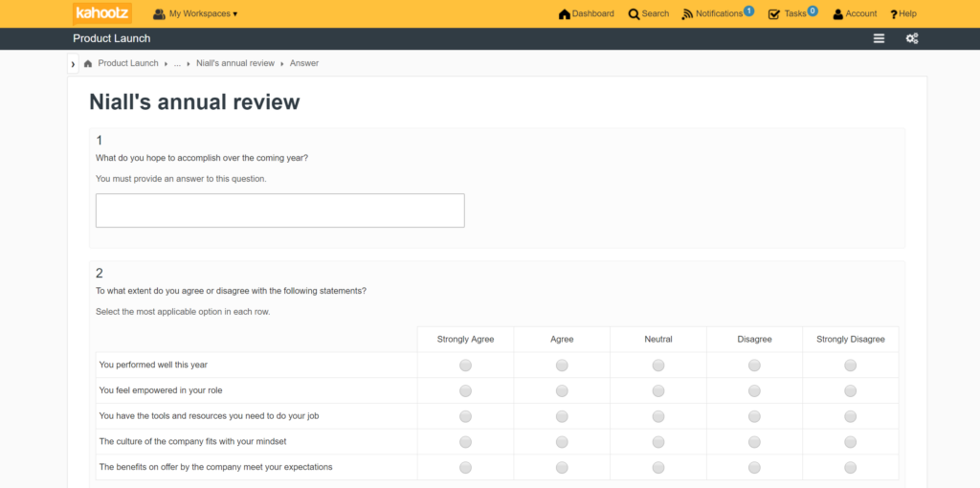980x488 pixels.
Task: Expand the My Workspaces dropdown
Action: pyautogui.click(x=195, y=13)
